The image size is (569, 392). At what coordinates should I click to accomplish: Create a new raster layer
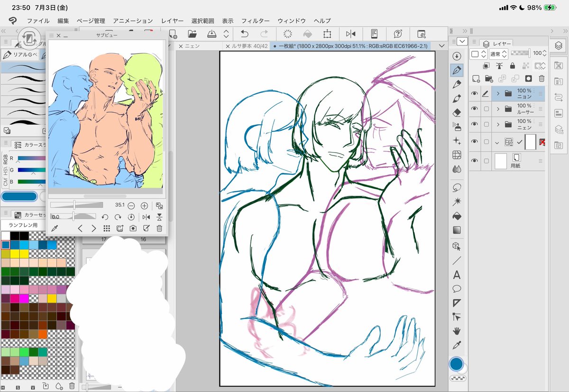pos(476,79)
